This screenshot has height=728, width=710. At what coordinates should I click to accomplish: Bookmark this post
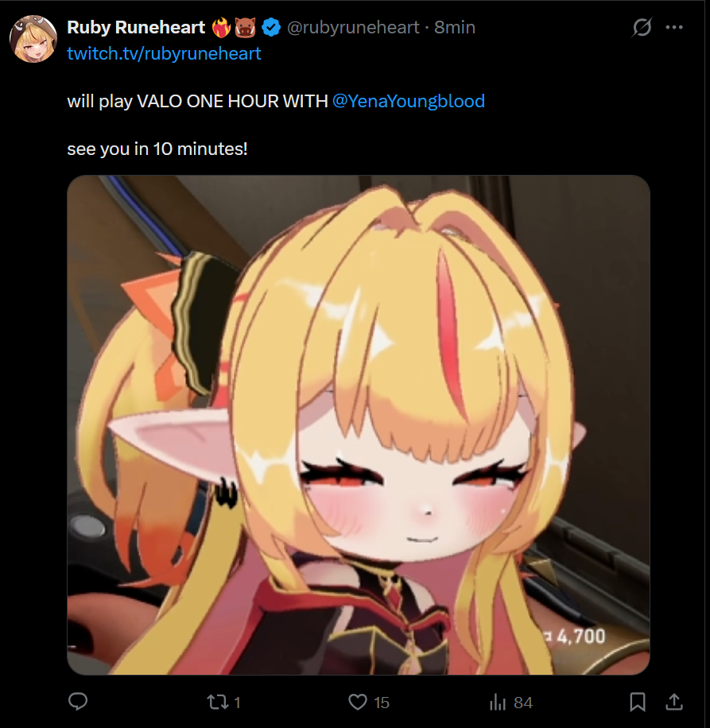point(638,702)
